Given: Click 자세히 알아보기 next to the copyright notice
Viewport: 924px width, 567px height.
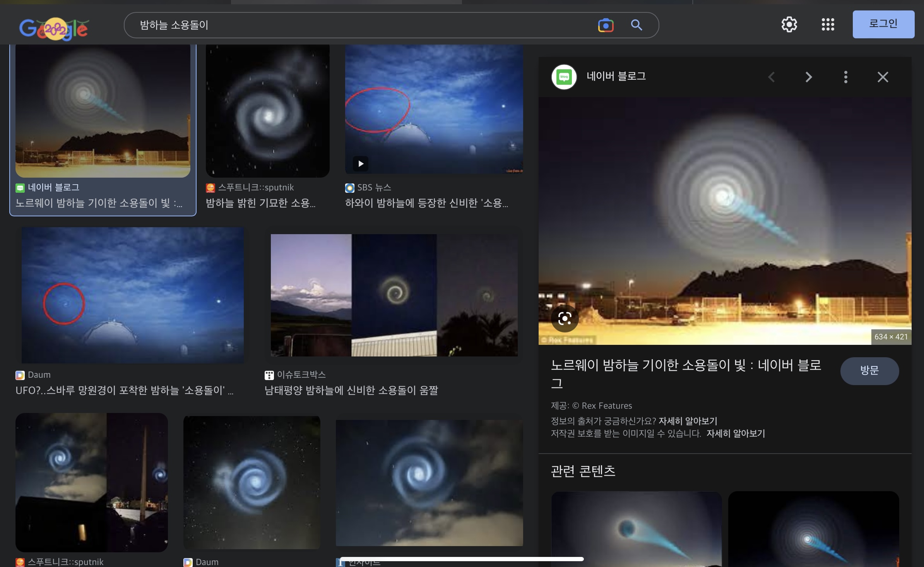Looking at the screenshot, I should (x=736, y=433).
